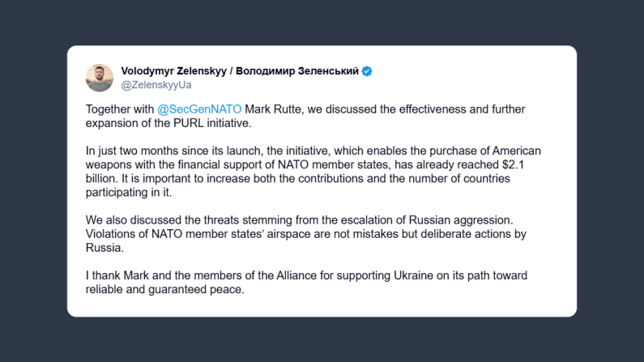
Task: Click the Ukrainian name Володимир Зеленський
Action: 295,71
